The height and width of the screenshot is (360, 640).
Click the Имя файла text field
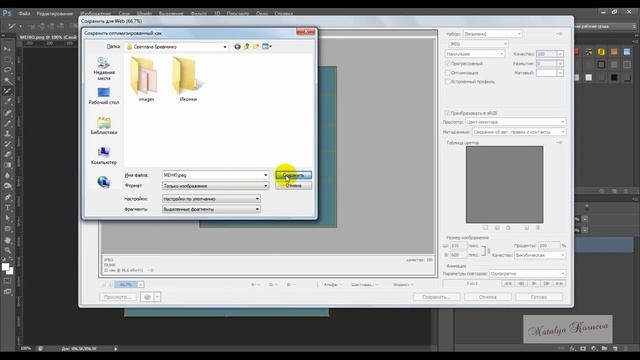[212, 175]
